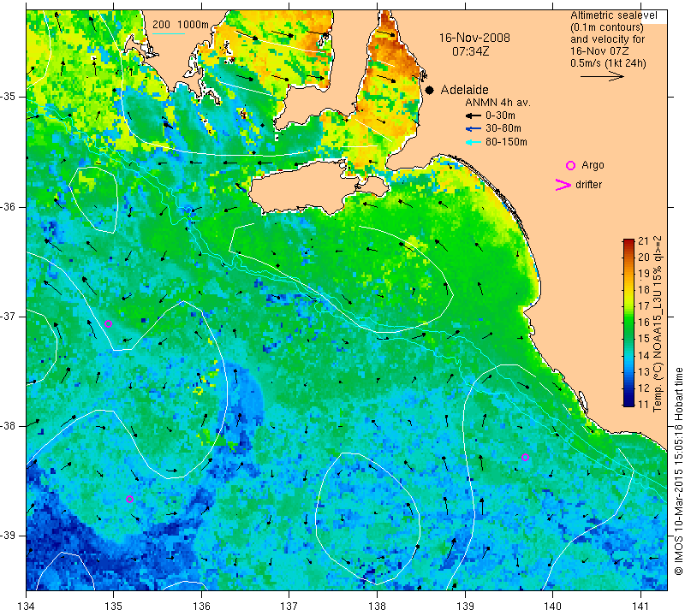685x616 pixels.
Task: Click the latitude axis label -39
Action: click(x=8, y=536)
